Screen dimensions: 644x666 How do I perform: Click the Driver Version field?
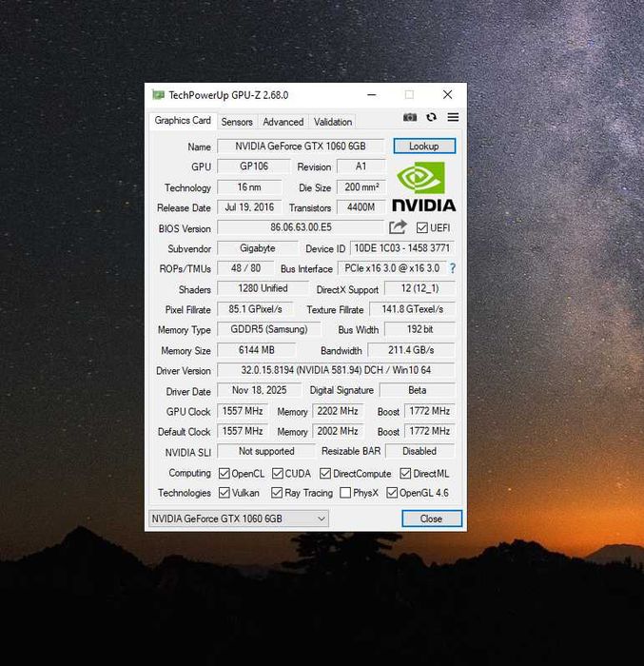tap(336, 370)
